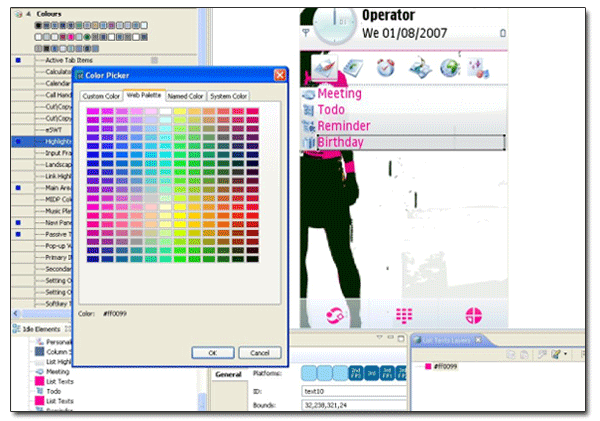Toggle the blue marker beside Main Area row
Viewport: 600px width, 421px height.
tap(18, 187)
